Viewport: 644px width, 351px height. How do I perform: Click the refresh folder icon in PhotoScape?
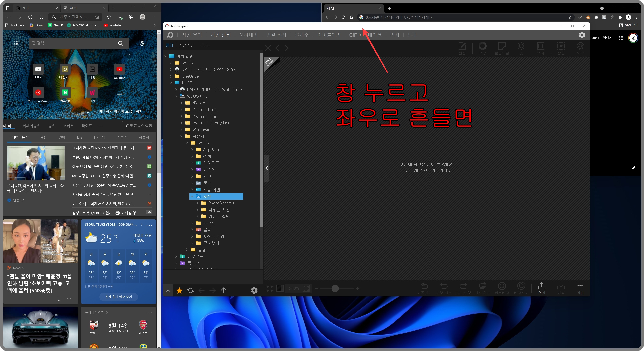(190, 290)
